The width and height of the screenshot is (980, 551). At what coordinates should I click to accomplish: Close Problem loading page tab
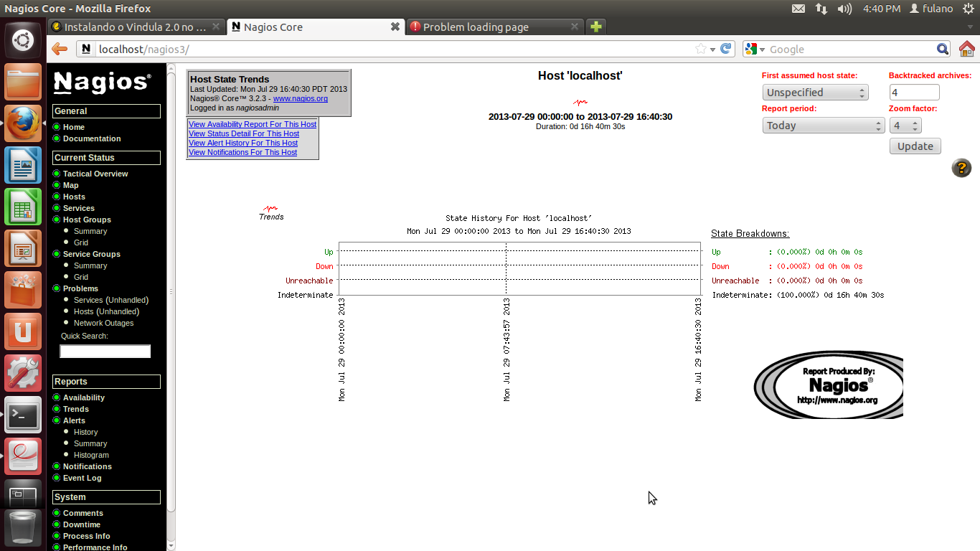pos(574,27)
